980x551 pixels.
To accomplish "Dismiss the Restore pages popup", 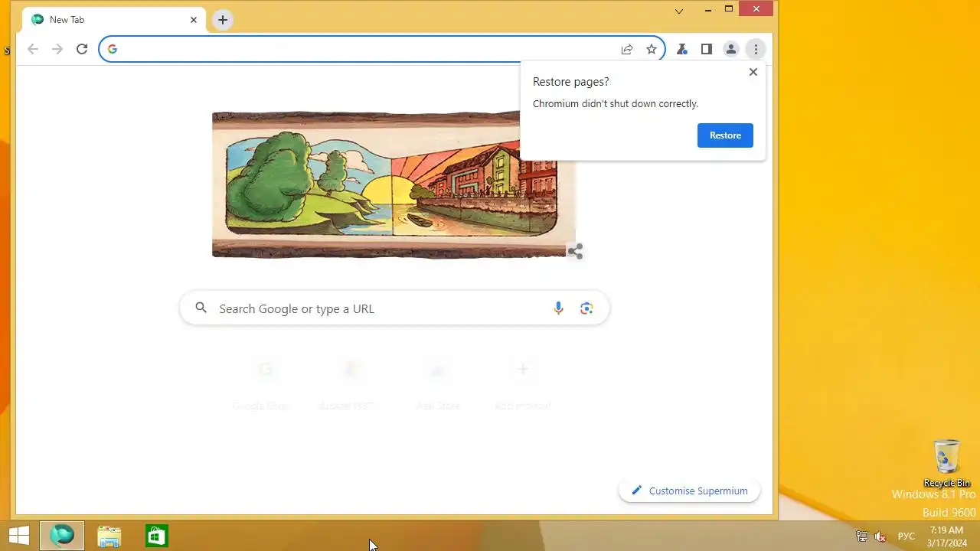I will coord(753,72).
